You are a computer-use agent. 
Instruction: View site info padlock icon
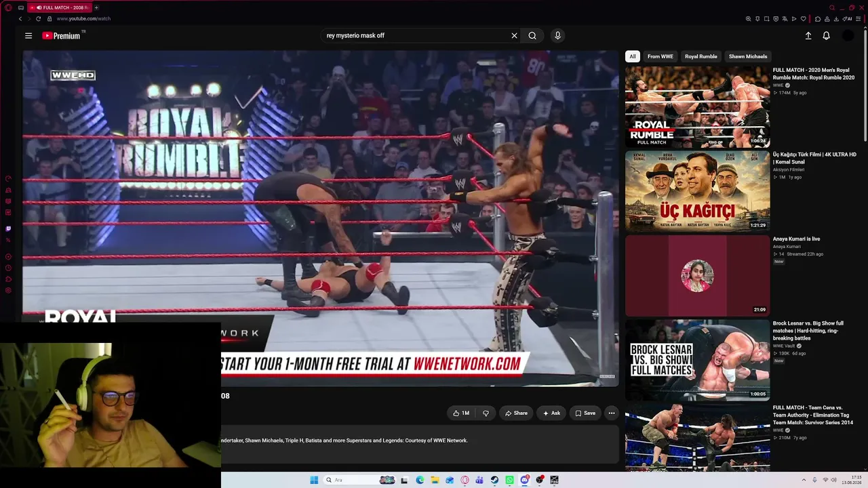(x=50, y=19)
